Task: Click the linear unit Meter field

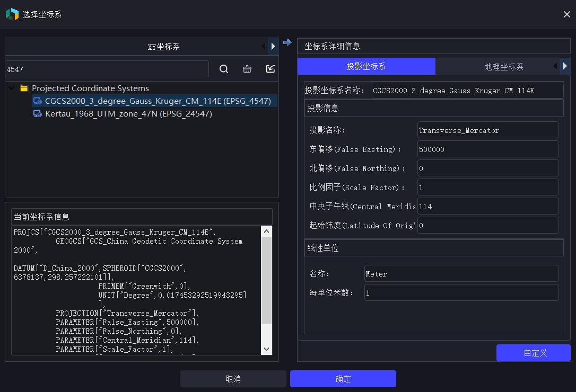Action: [461, 274]
